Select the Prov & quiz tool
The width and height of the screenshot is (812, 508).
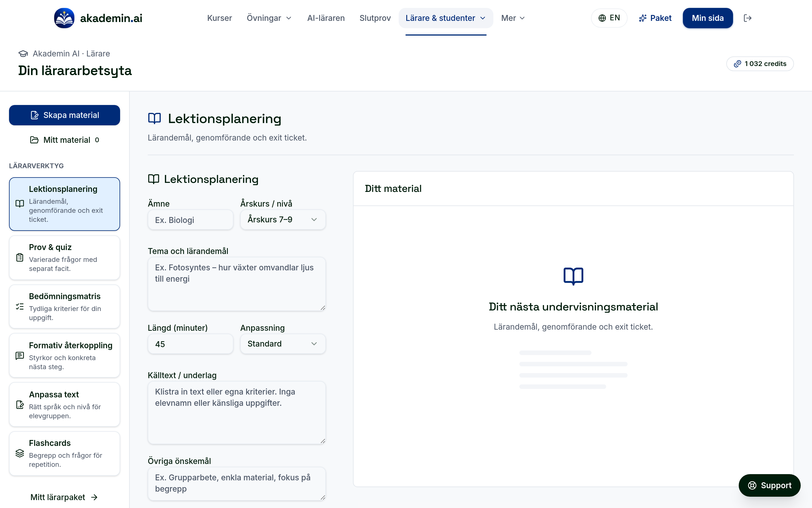click(x=64, y=258)
